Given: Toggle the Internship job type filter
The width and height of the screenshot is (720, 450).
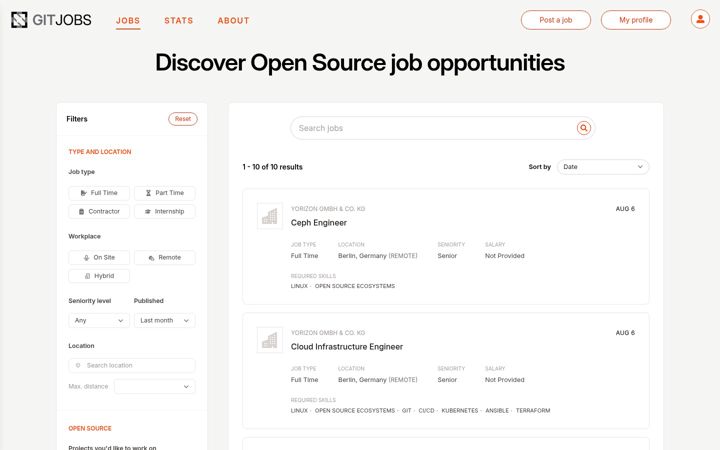Looking at the screenshot, I should pyautogui.click(x=164, y=211).
